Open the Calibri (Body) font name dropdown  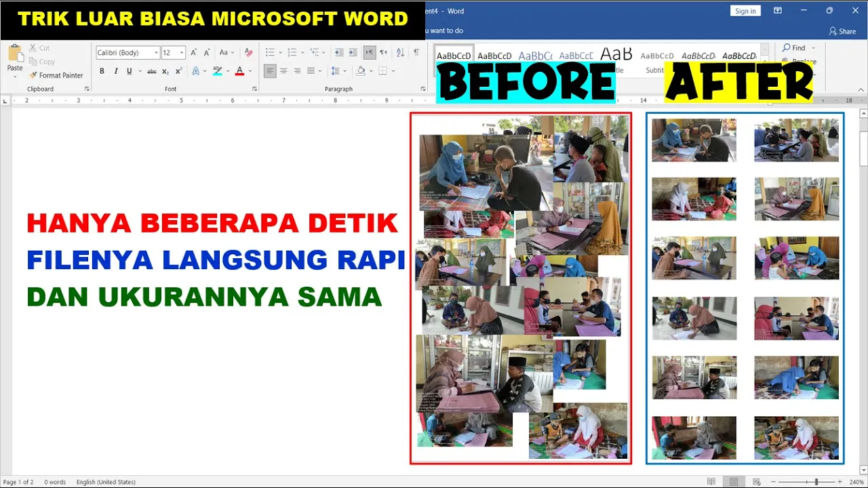click(x=156, y=53)
